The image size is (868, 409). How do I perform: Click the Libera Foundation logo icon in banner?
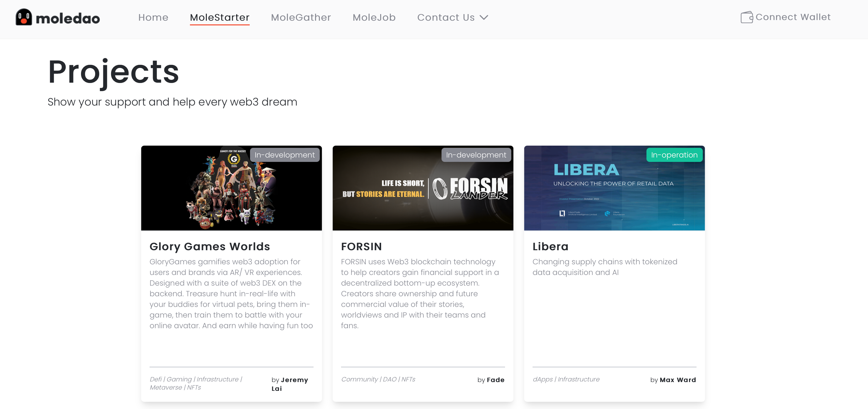point(607,214)
